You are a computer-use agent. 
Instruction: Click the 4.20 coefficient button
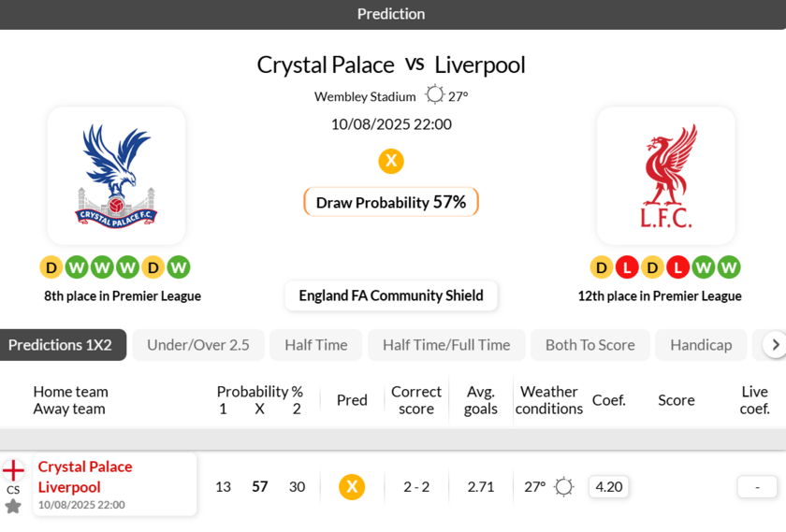(609, 486)
